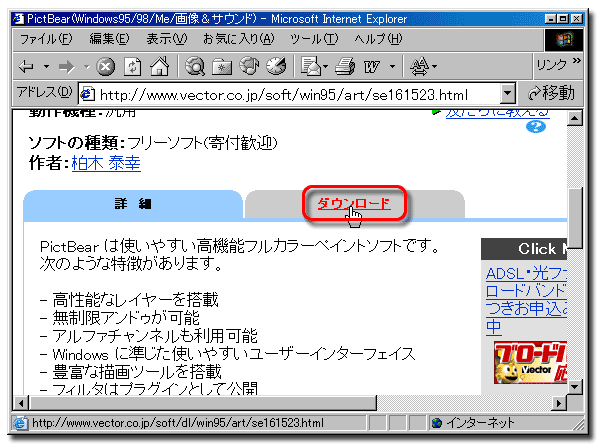
Task: Click the 高性能なレイヤーを搭載 feature line
Action: point(129,300)
